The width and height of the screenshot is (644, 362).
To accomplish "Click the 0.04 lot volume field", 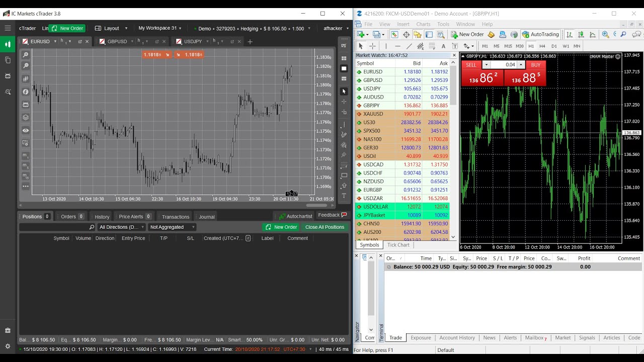I will 504,65.
